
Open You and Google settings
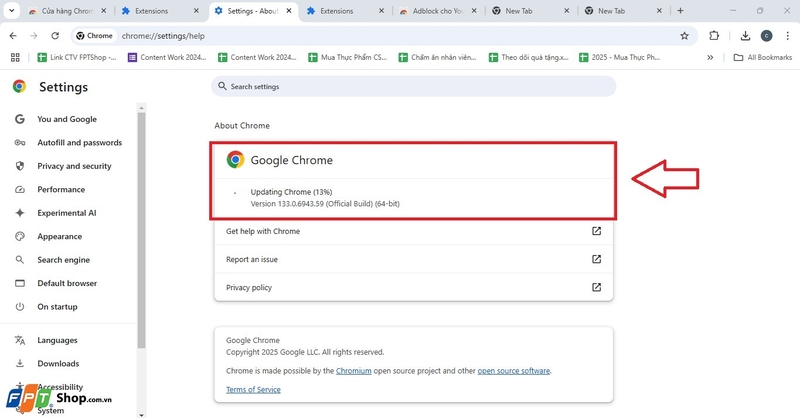click(67, 119)
